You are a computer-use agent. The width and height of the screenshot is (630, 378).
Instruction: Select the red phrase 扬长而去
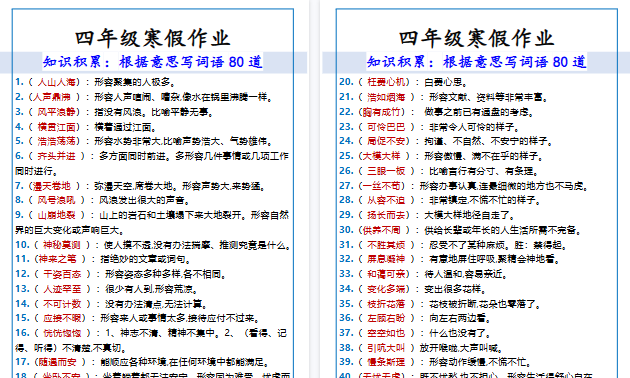(386, 215)
